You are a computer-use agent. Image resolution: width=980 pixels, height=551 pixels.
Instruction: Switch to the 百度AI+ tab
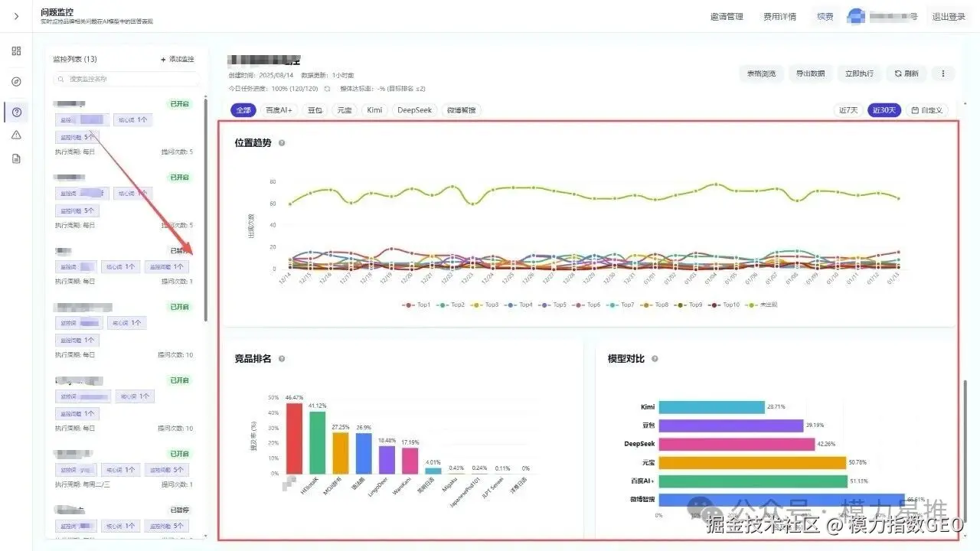tap(279, 109)
